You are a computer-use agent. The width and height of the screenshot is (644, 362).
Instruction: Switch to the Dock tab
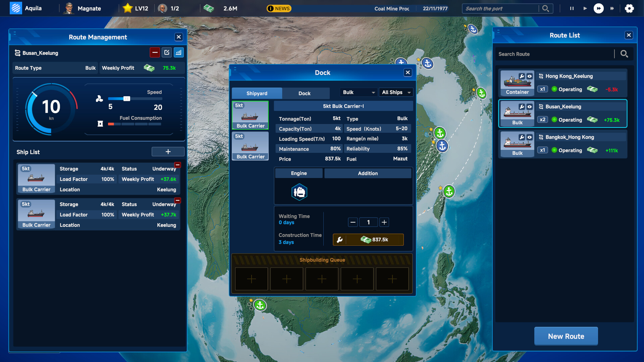[x=304, y=93]
